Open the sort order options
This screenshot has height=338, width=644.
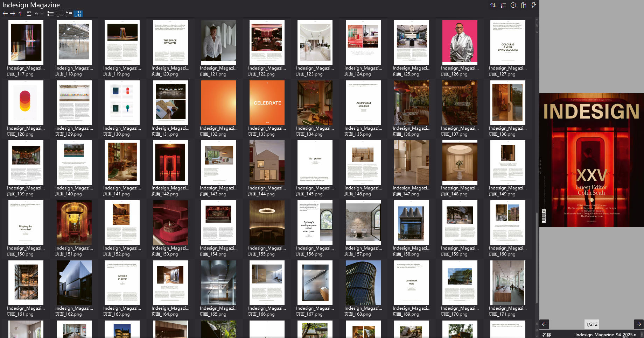coord(493,5)
